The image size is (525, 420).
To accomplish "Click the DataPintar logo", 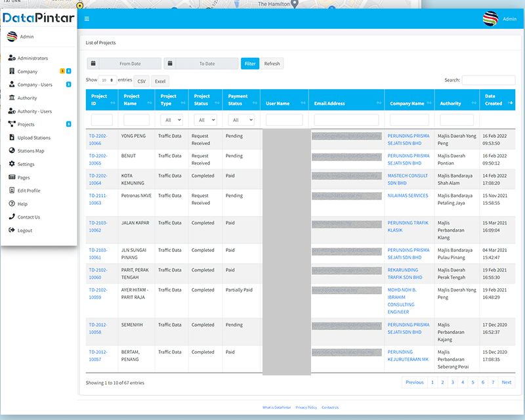I will coord(39,18).
